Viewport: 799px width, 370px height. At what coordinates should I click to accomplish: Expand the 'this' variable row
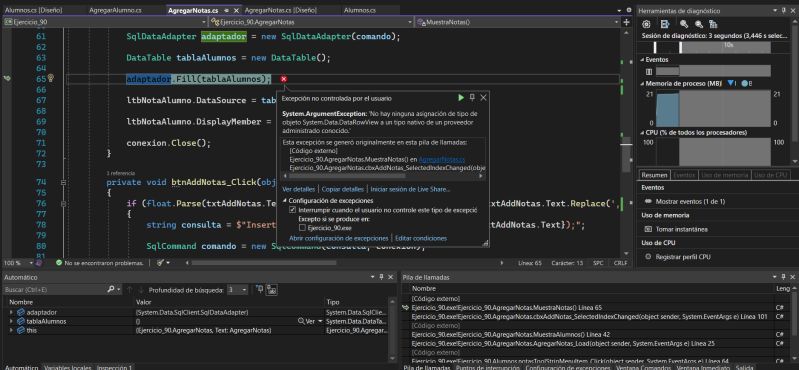(x=12, y=330)
